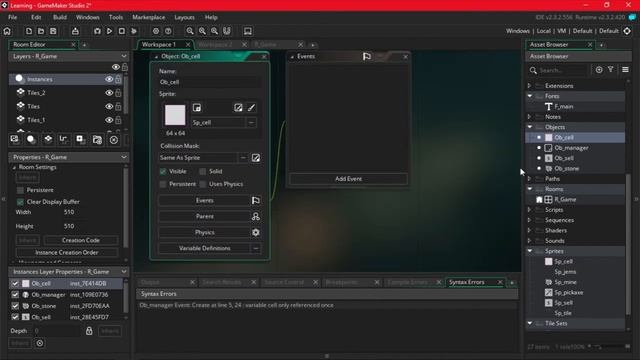The height and width of the screenshot is (360, 640).
Task: Debug the game with the bug icon
Action: click(x=97, y=31)
